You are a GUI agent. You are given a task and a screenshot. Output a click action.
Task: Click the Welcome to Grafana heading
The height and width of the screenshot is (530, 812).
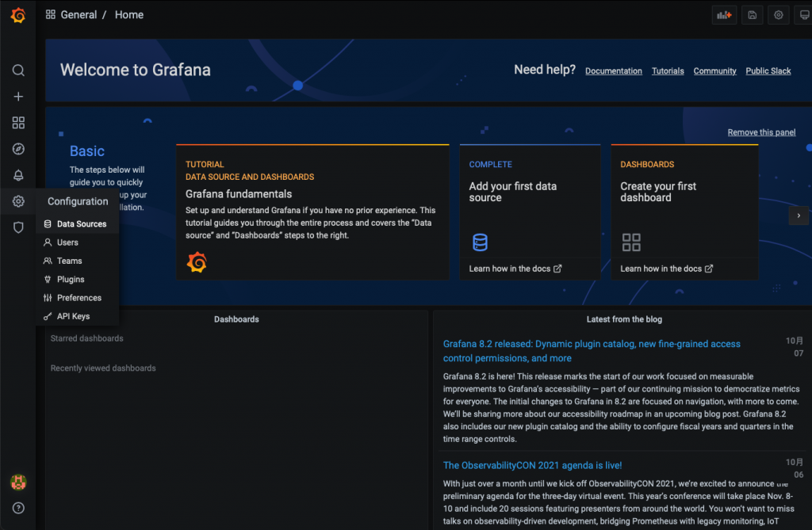point(135,70)
